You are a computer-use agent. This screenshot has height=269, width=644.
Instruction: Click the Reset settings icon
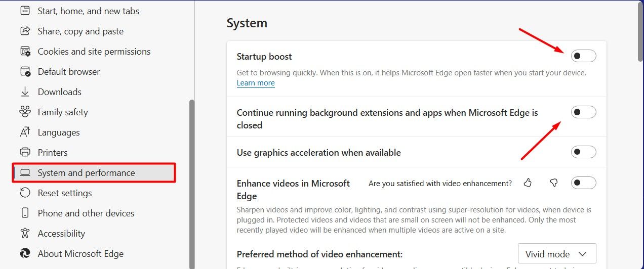click(25, 193)
